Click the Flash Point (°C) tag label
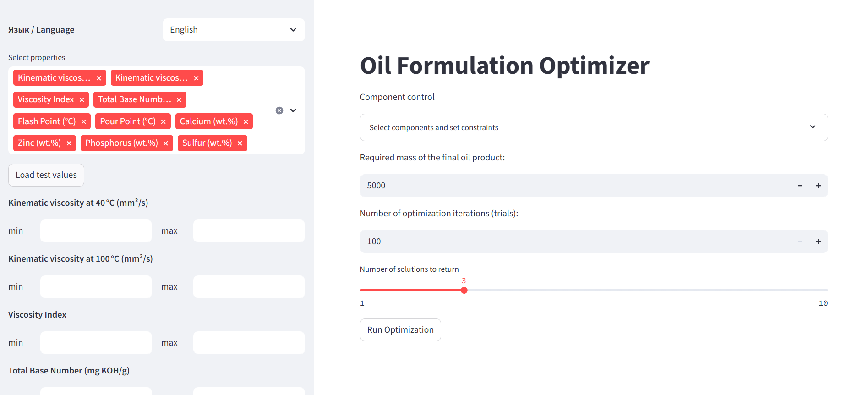 point(47,121)
